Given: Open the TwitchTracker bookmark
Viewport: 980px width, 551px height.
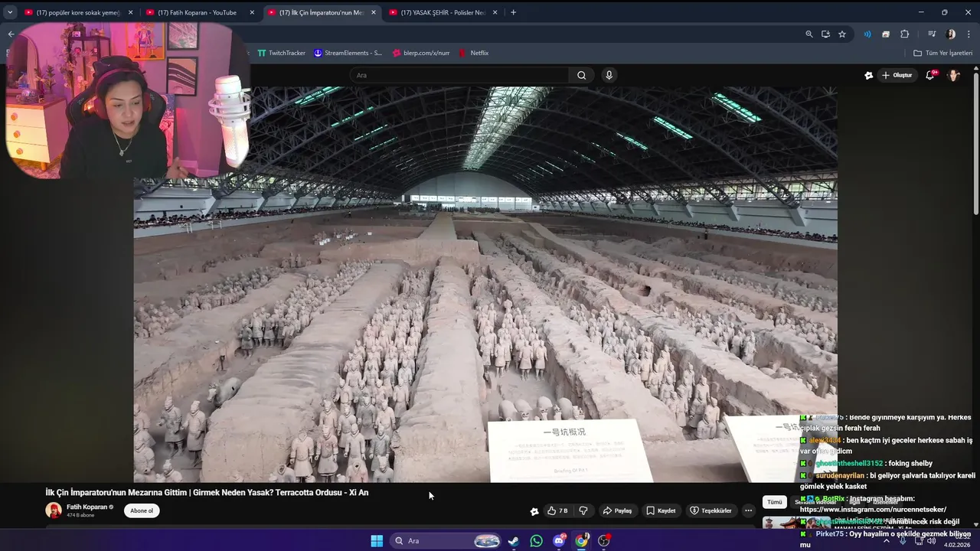Looking at the screenshot, I should tap(281, 53).
